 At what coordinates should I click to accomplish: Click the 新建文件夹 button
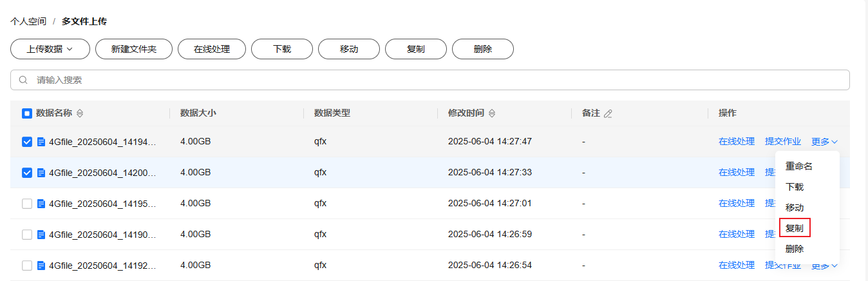pos(134,49)
